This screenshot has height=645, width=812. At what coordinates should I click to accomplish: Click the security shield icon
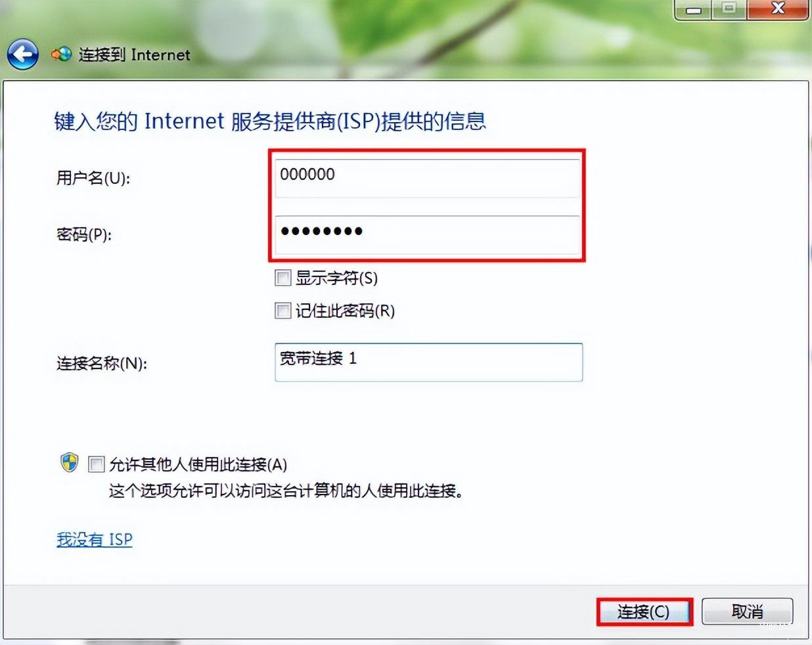click(x=69, y=463)
